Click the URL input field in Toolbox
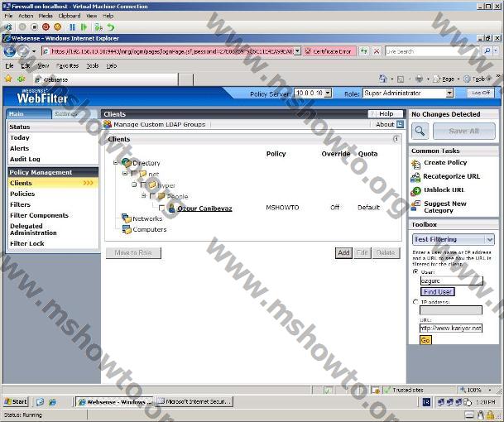The width and height of the screenshot is (504, 422). pyautogui.click(x=451, y=328)
